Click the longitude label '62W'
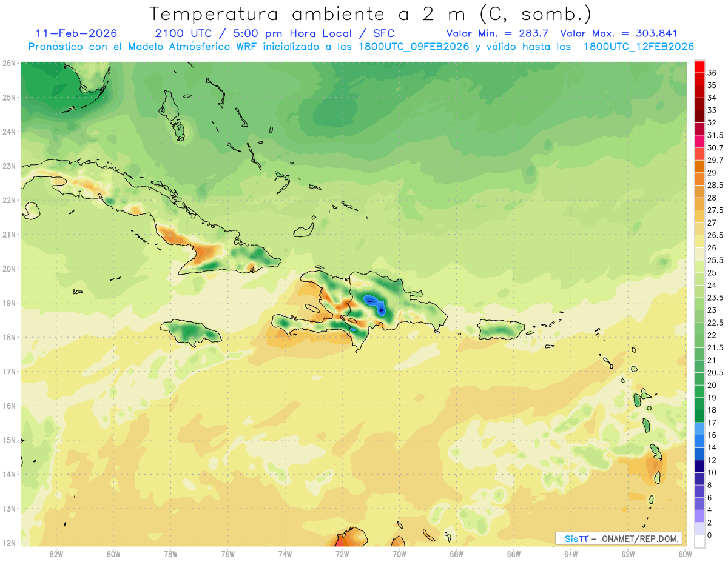The image size is (728, 562). pos(628,554)
